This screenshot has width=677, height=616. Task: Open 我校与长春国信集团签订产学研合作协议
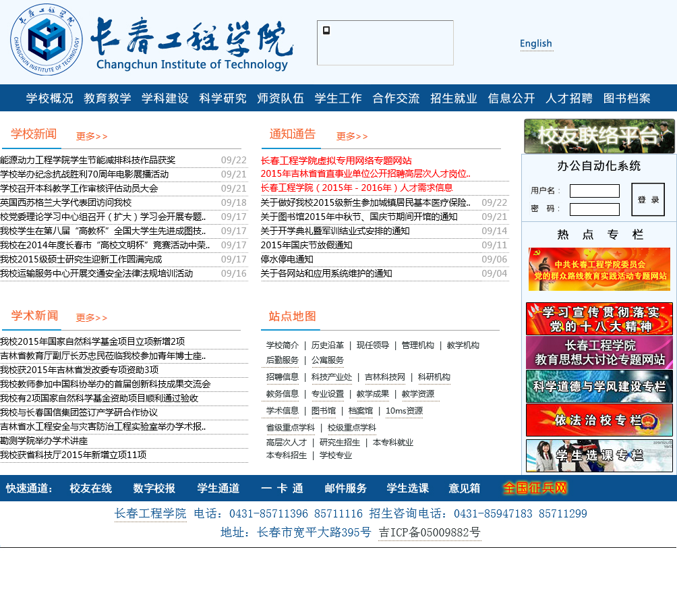pos(79,412)
